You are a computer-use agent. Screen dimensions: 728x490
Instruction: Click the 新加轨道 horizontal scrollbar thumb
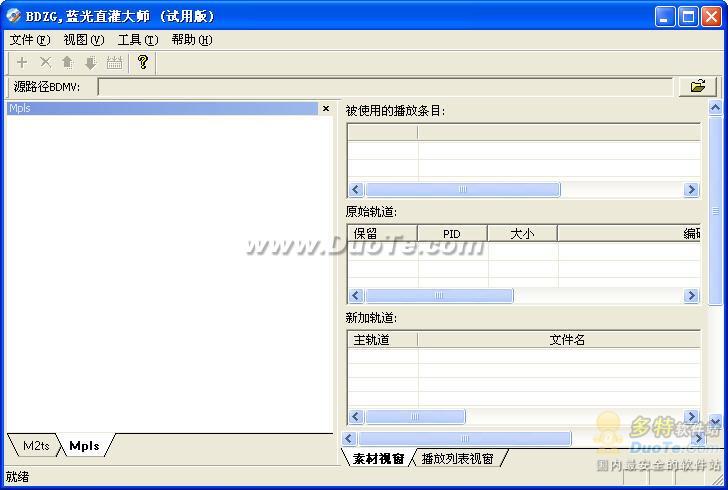tap(415, 416)
